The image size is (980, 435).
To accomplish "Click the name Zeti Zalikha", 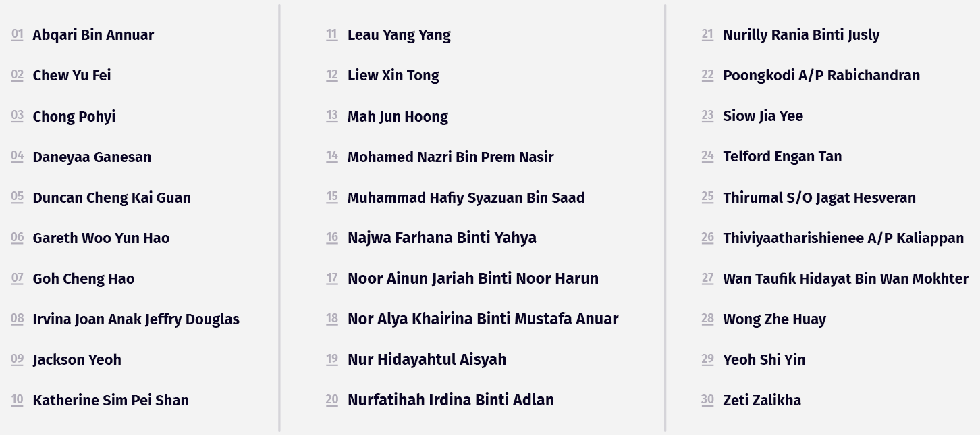I will pyautogui.click(x=762, y=400).
